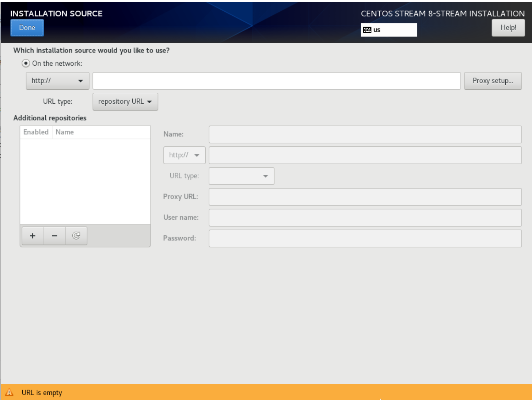The height and width of the screenshot is (400, 532).
Task: Open Proxy setup dialog
Action: tap(493, 81)
